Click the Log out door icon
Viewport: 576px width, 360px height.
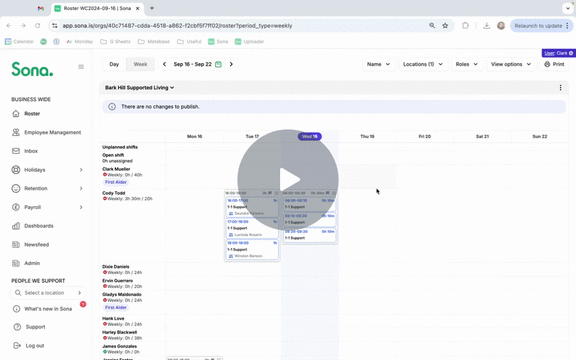[x=17, y=345]
